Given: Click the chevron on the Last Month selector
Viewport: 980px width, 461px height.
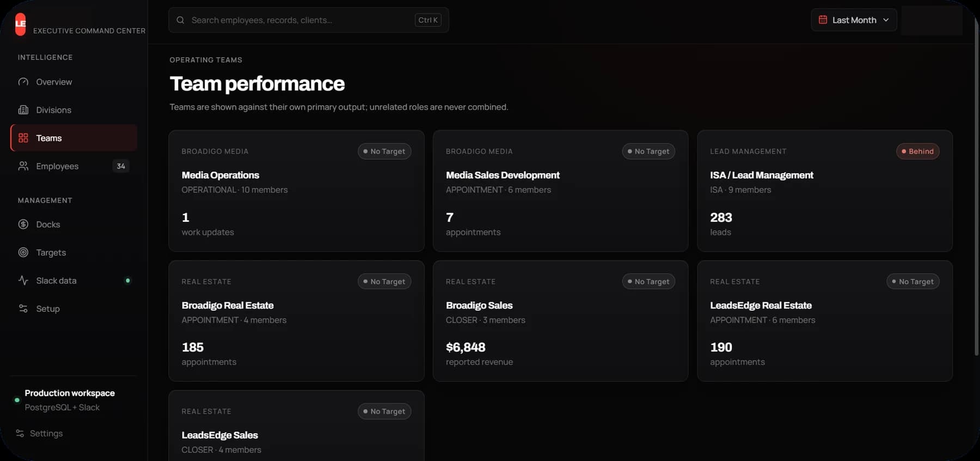Looking at the screenshot, I should coord(886,20).
